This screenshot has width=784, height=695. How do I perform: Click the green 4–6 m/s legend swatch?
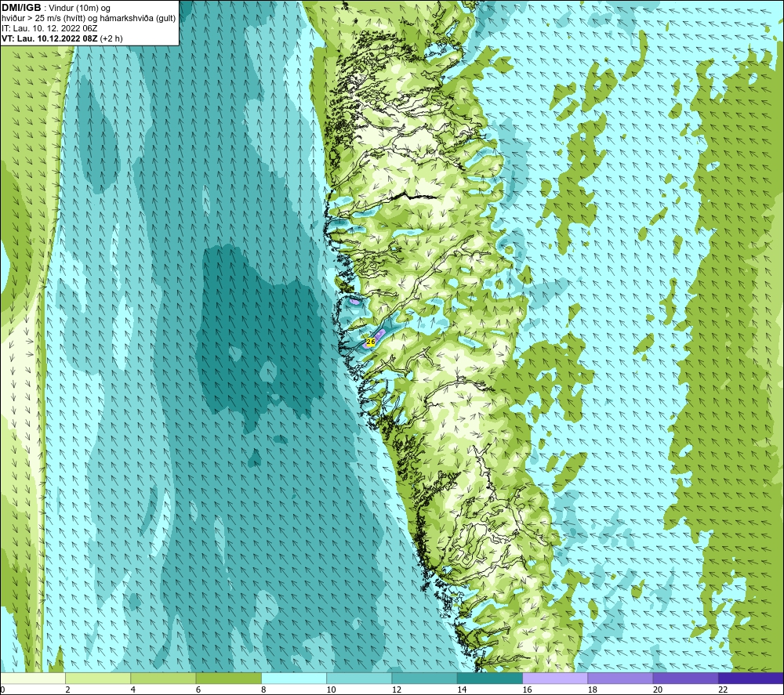point(164,678)
